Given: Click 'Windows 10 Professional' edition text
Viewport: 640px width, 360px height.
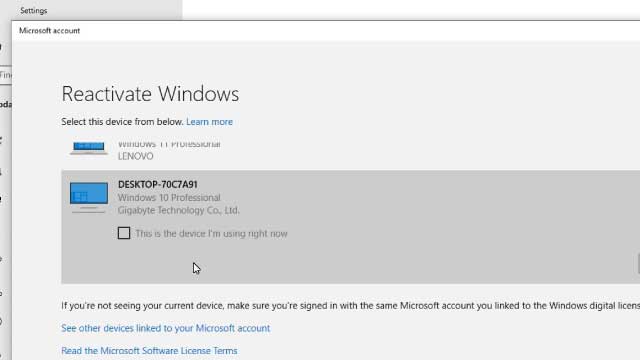Looking at the screenshot, I should (x=169, y=198).
